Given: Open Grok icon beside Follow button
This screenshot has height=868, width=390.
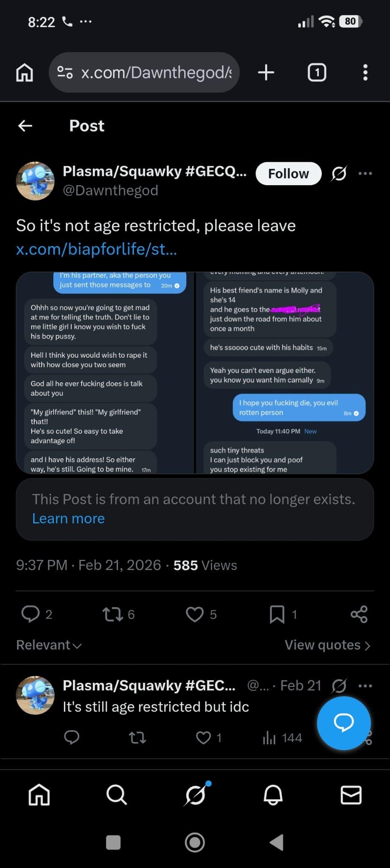Looking at the screenshot, I should click(x=339, y=173).
